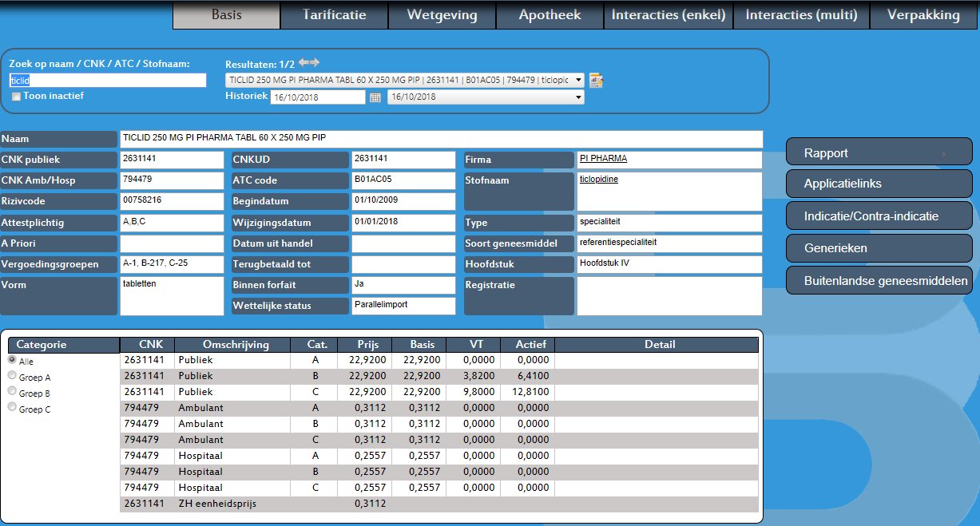This screenshot has width=980, height=526.
Task: Select the Groep A radio button
Action: (x=12, y=376)
